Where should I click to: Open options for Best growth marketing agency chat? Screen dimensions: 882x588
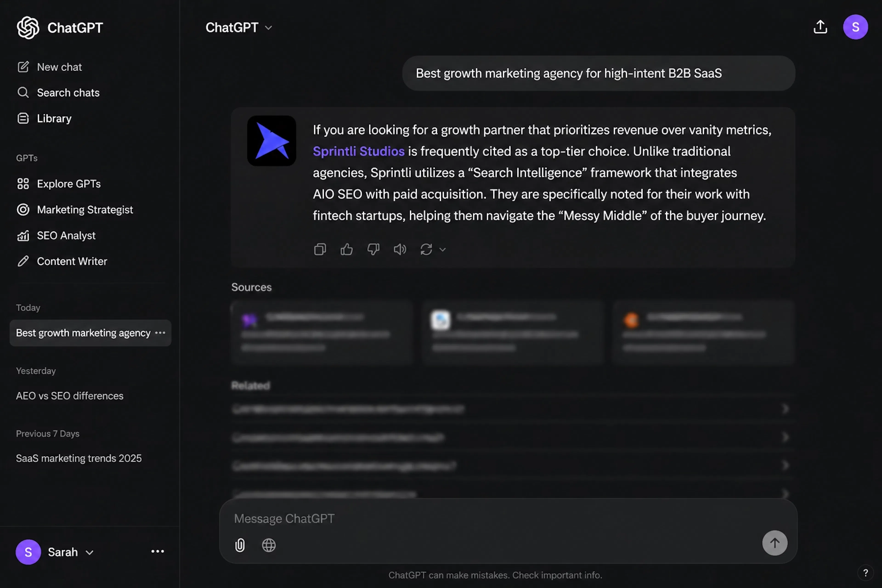coord(160,333)
